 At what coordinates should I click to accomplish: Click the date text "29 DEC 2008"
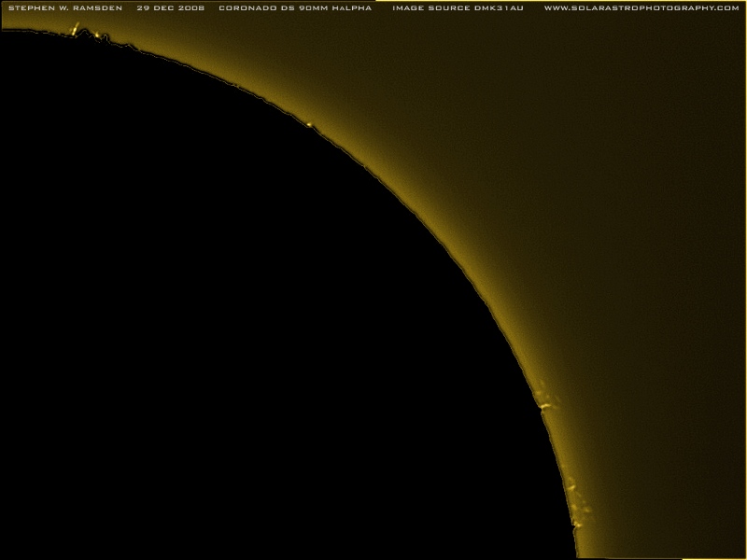pyautogui.click(x=171, y=8)
